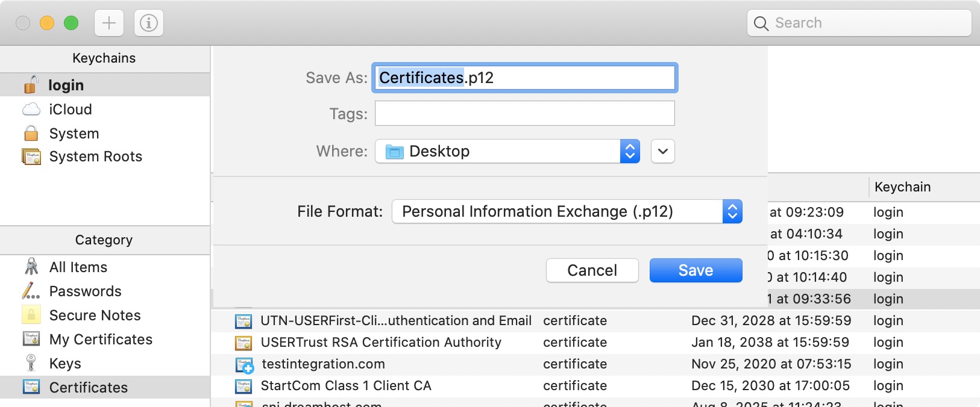980x407 pixels.
Task: Click testintegration.com certificate icon
Action: point(244,365)
